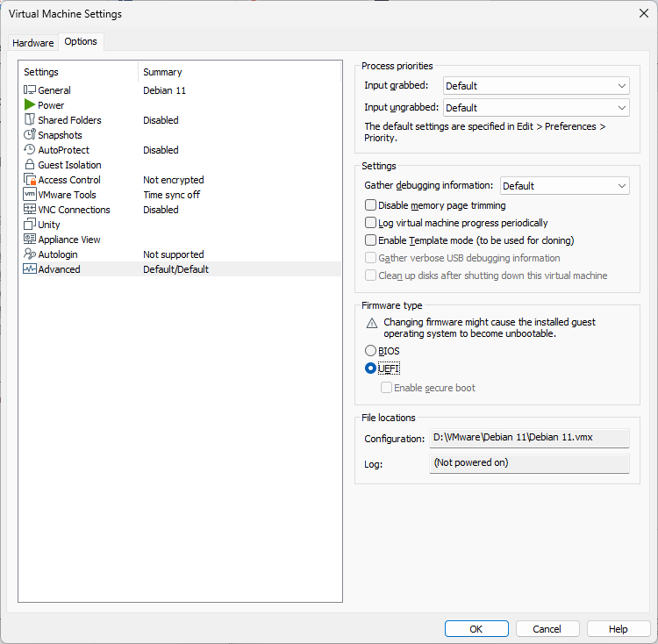
Task: Click the Guest Isolation padlock icon
Action: click(x=29, y=164)
